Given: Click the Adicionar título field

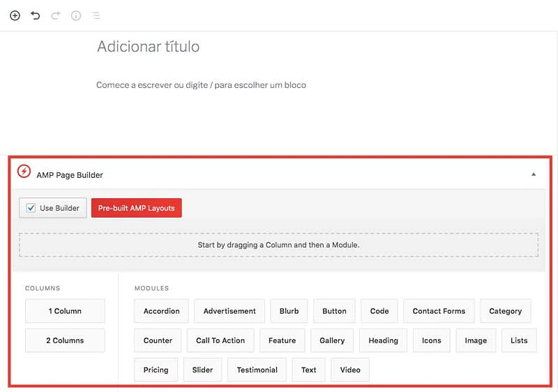Looking at the screenshot, I should pyautogui.click(x=148, y=47).
